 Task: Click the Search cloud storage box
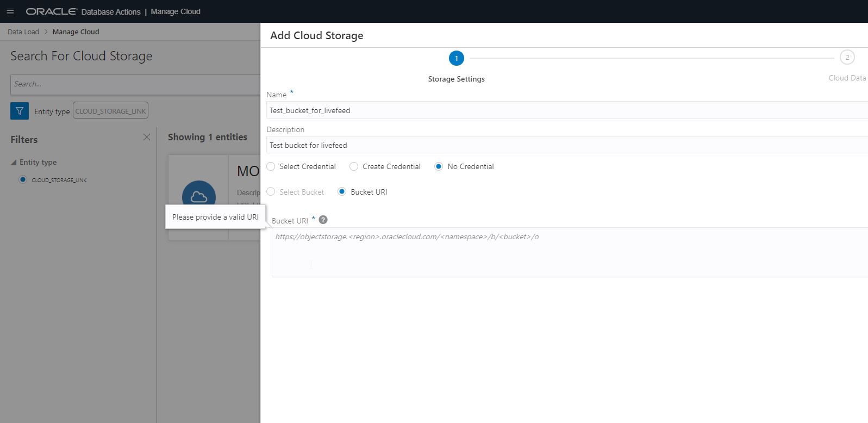click(135, 84)
